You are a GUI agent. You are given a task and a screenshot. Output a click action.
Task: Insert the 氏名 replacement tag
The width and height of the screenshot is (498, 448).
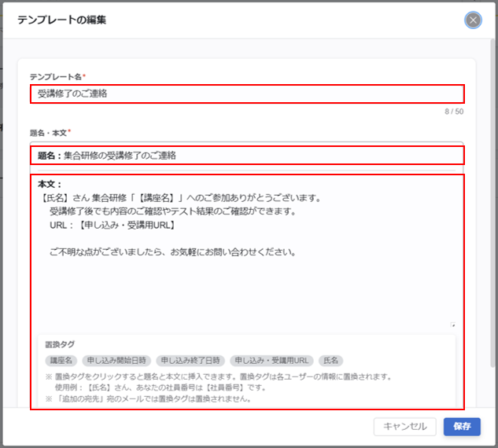click(330, 361)
